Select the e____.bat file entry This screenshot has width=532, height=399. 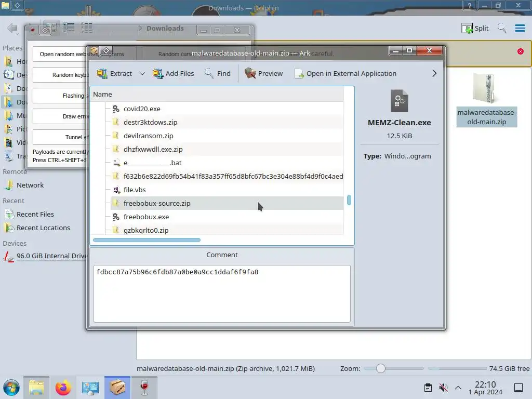(227, 163)
